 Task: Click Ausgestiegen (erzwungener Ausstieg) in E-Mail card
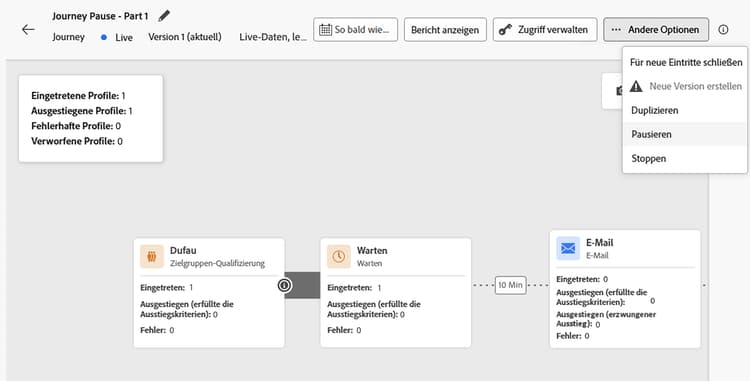click(606, 319)
